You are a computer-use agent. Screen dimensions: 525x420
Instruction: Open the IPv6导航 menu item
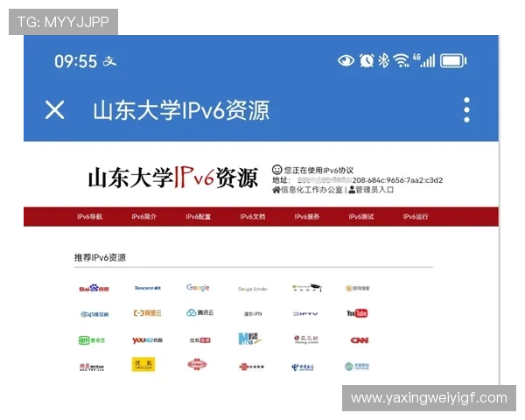(x=89, y=217)
